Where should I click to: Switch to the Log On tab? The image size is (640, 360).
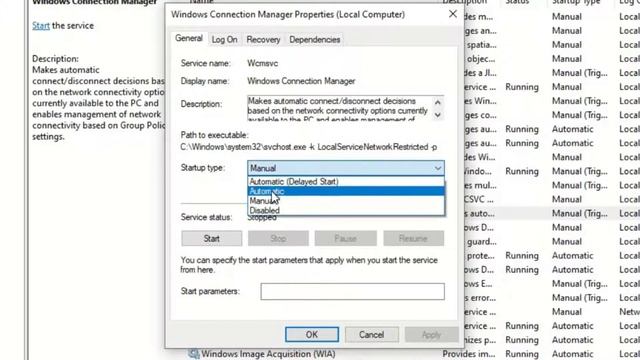224,40
